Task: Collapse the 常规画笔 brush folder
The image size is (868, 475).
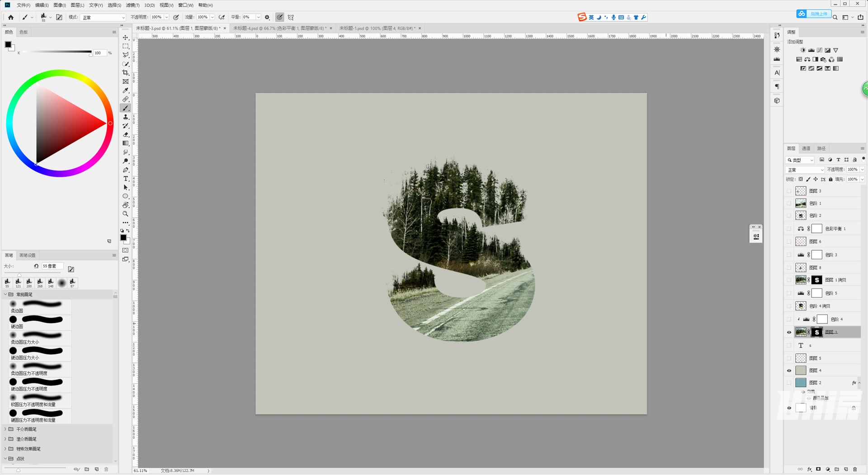Action: tap(5, 294)
